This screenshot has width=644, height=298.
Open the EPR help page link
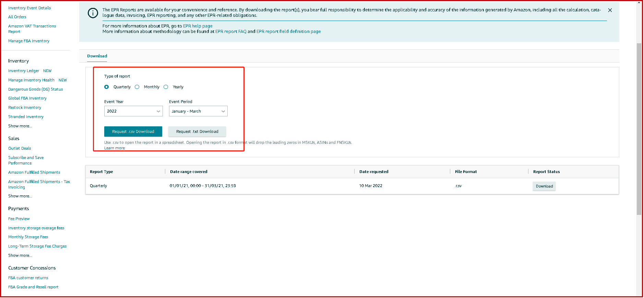[198, 26]
